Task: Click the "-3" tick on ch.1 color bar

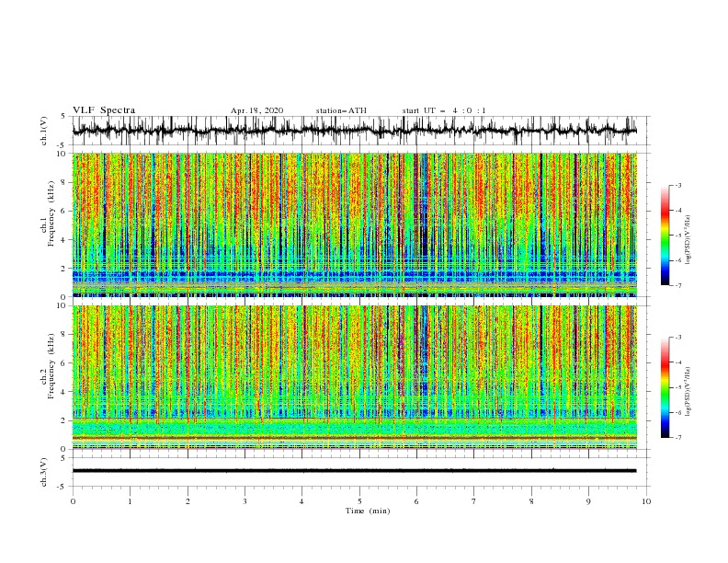Action: [678, 185]
